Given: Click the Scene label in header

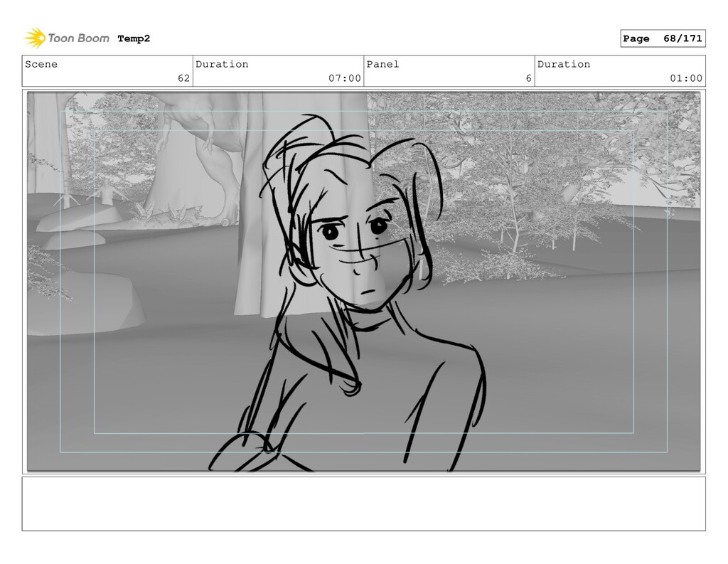Looking at the screenshot, I should 41,64.
